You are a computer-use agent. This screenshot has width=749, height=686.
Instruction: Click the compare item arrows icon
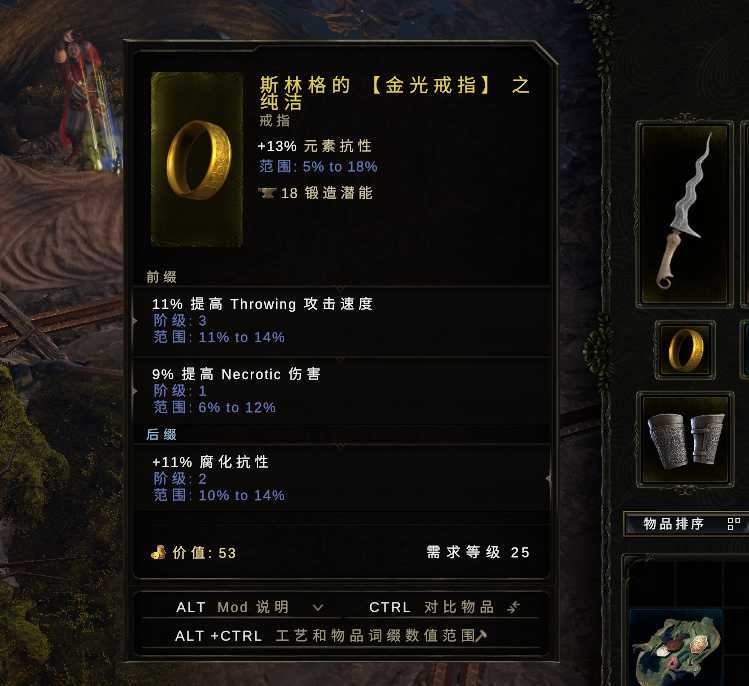pos(514,607)
